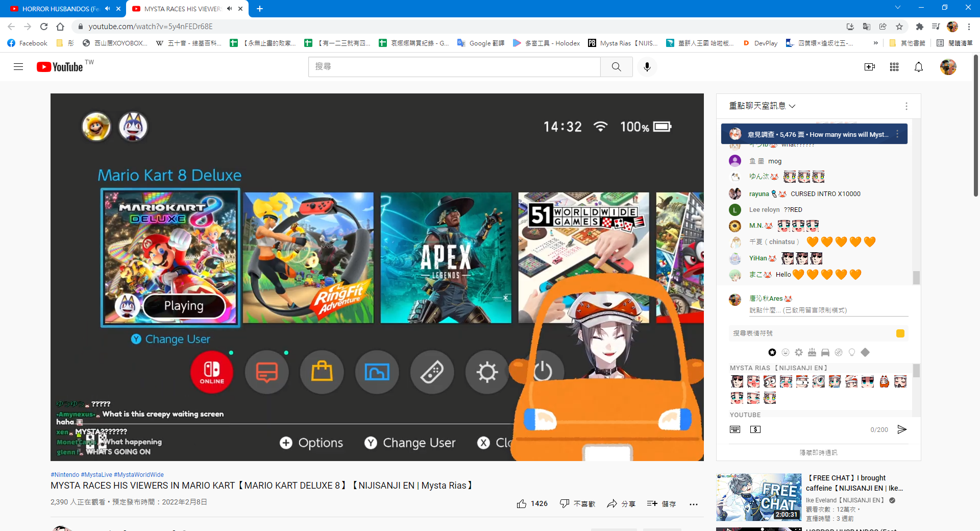The height and width of the screenshot is (531, 980).
Task: Click the video player area
Action: point(377,277)
